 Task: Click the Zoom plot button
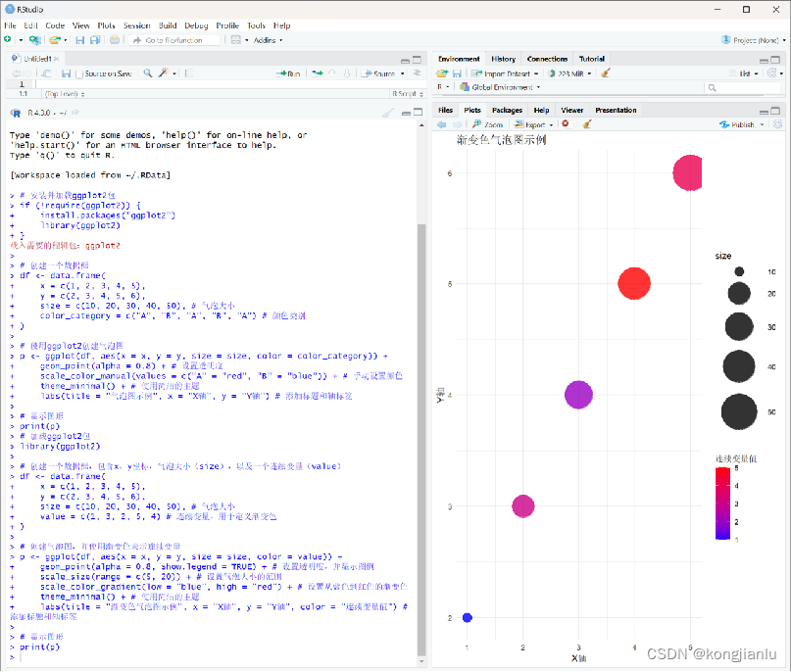click(x=488, y=124)
